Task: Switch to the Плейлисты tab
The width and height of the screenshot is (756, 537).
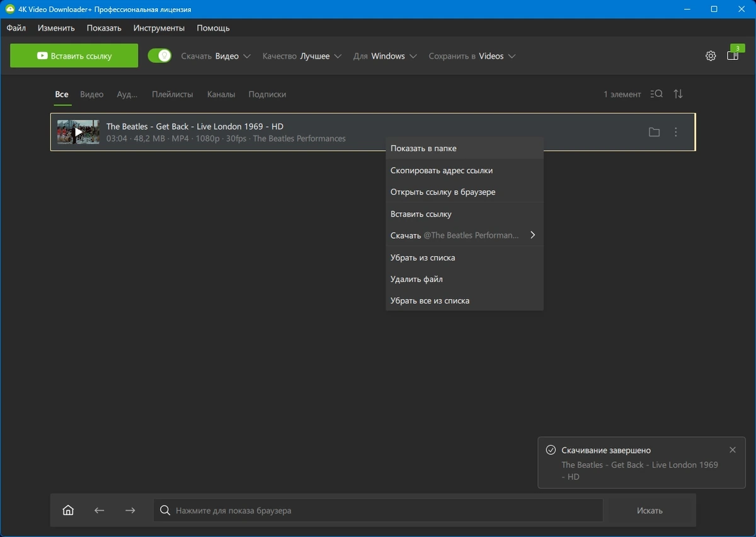Action: click(x=173, y=94)
